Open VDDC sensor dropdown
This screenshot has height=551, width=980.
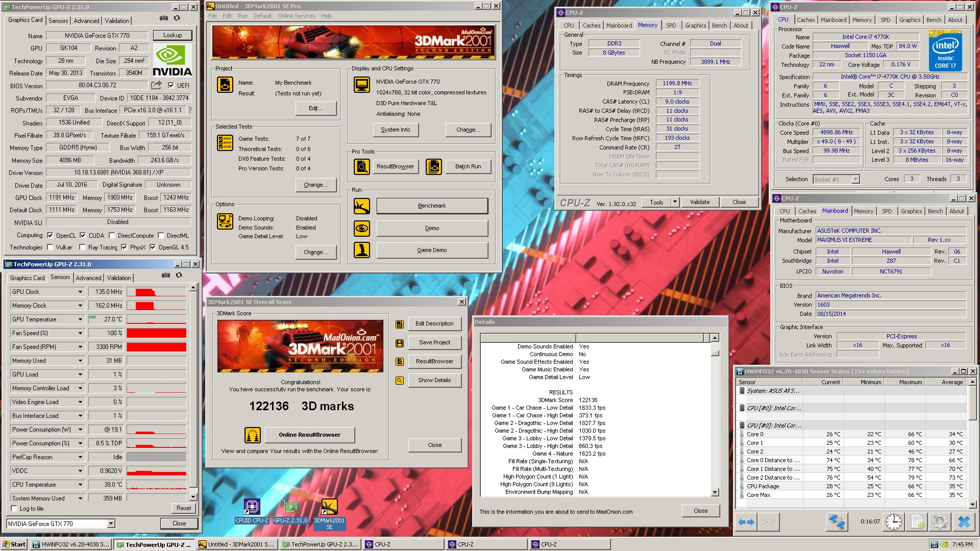[80, 471]
